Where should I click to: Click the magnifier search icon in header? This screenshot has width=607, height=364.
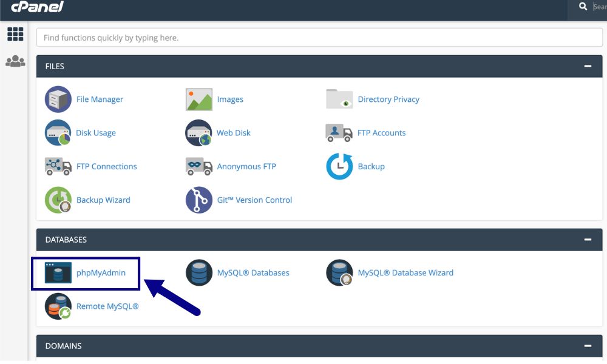[x=583, y=6]
